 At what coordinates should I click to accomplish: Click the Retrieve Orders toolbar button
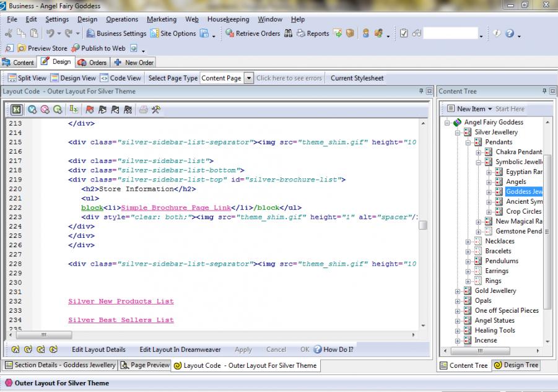[253, 33]
